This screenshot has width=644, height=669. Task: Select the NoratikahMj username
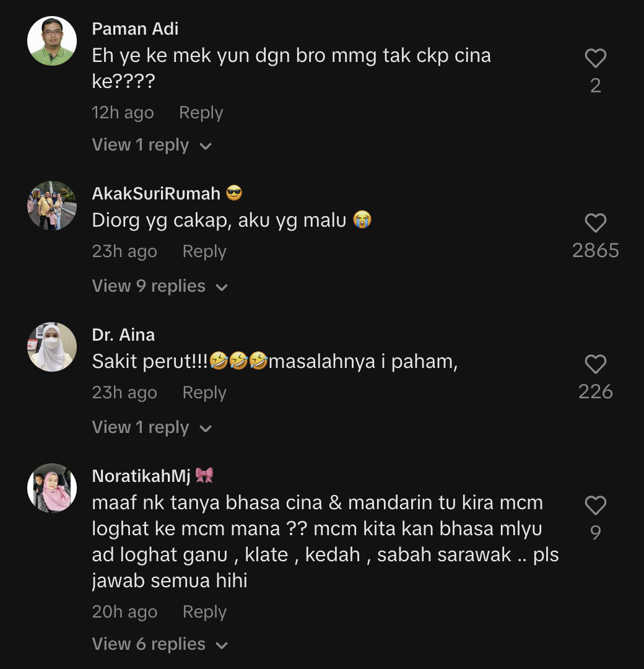[x=141, y=476]
